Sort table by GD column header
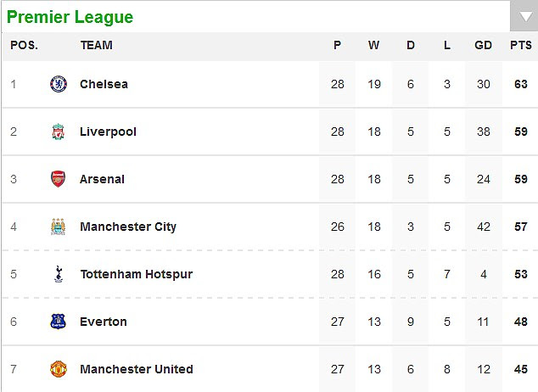The height and width of the screenshot is (392, 538). (x=483, y=45)
